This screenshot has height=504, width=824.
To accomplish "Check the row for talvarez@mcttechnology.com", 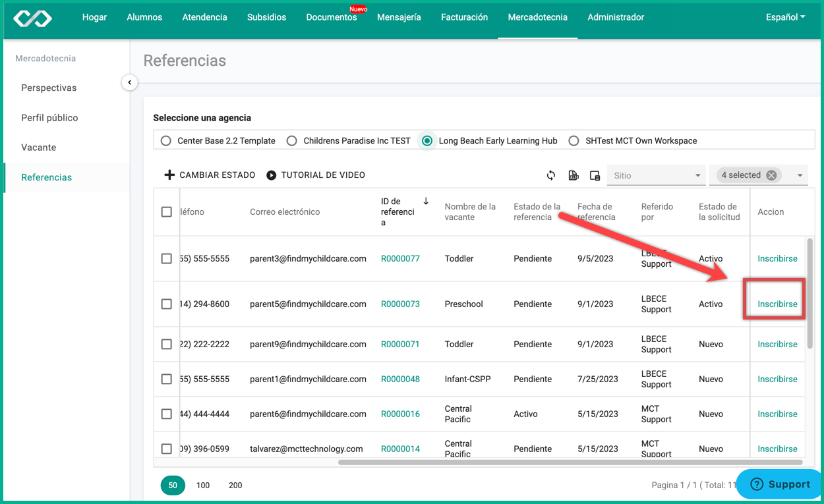I will [x=167, y=449].
